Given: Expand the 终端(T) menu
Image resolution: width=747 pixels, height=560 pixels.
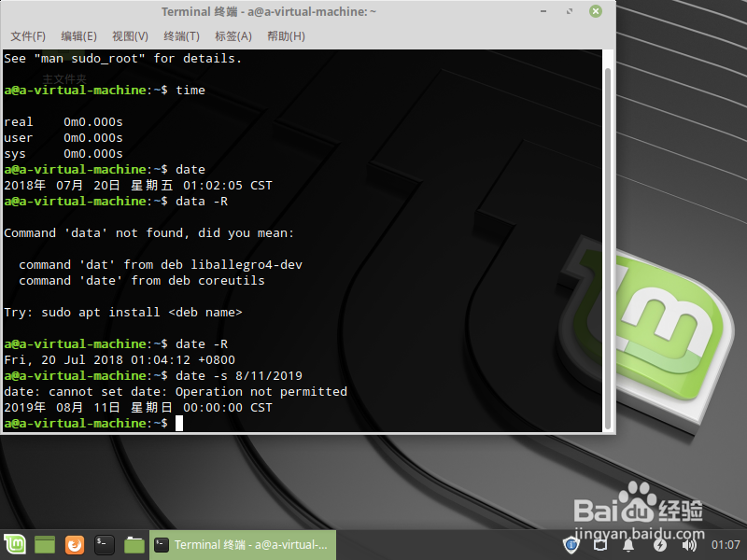Looking at the screenshot, I should click(181, 35).
